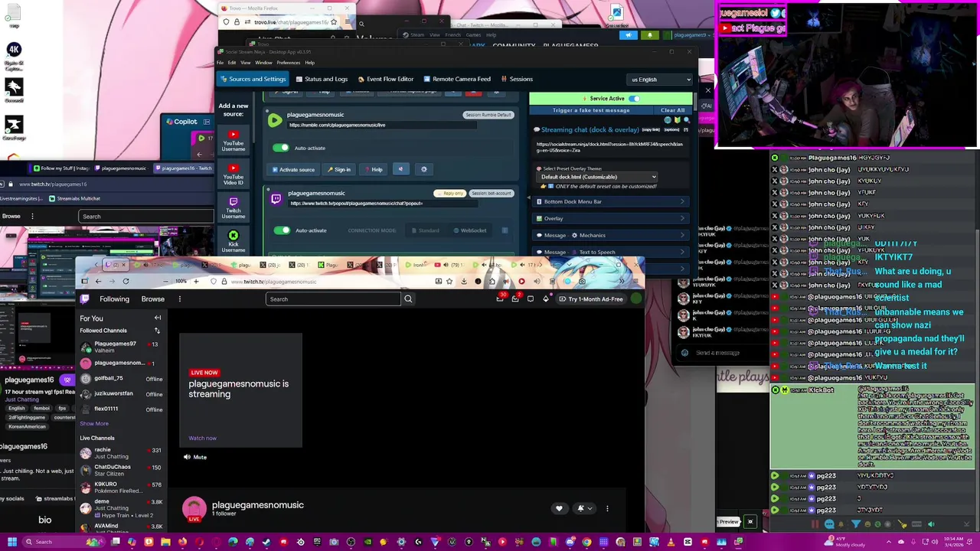Click Activate source for rumble
980x551 pixels.
[293, 169]
